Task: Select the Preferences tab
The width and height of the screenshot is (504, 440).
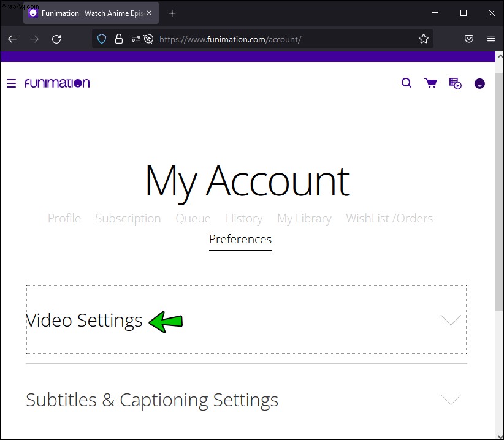Action: 240,240
